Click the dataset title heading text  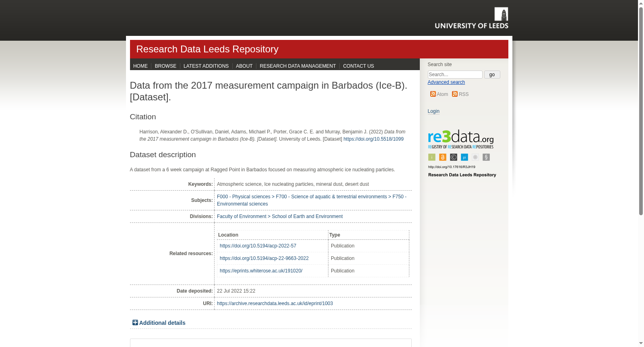[268, 91]
